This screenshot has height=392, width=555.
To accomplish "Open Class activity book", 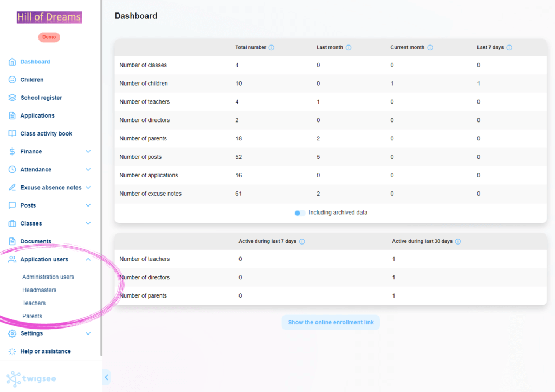I will (46, 133).
